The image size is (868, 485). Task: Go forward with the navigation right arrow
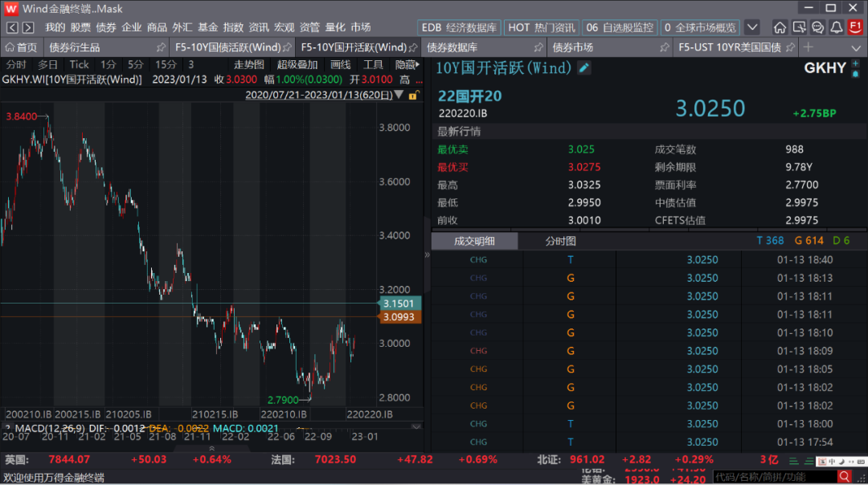click(28, 27)
